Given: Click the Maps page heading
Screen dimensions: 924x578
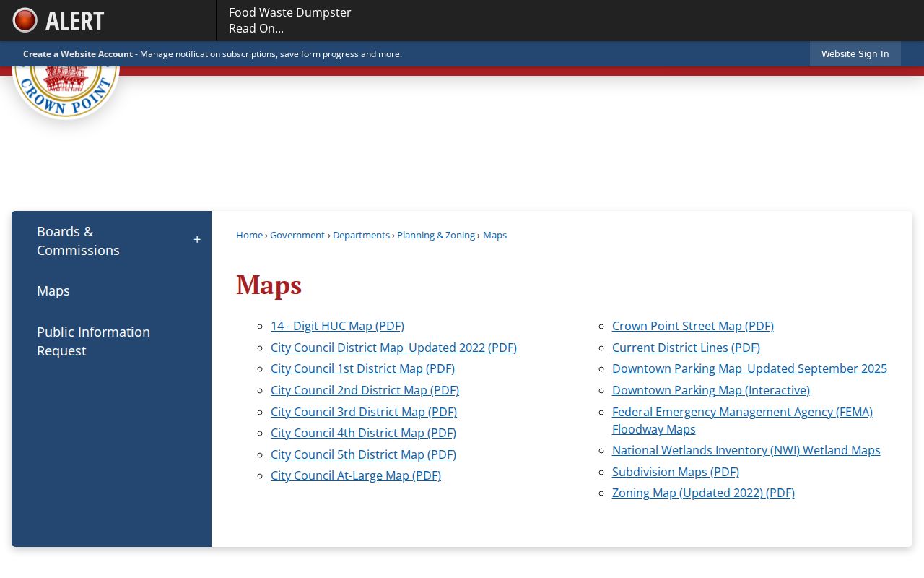Looking at the screenshot, I should pos(269,285).
